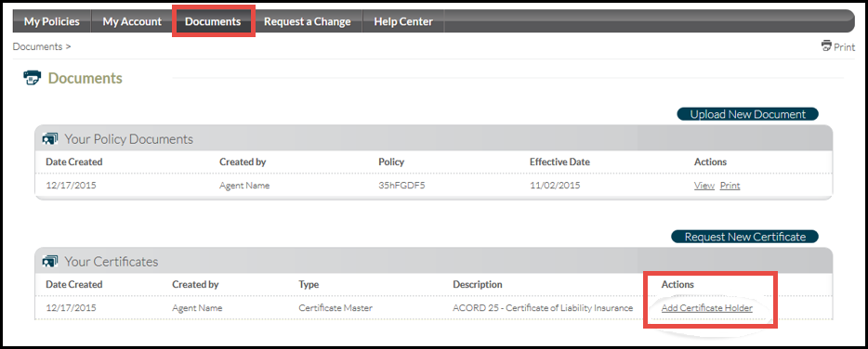The height and width of the screenshot is (349, 868).
Task: Click the Request New Certificate button
Action: tap(745, 237)
